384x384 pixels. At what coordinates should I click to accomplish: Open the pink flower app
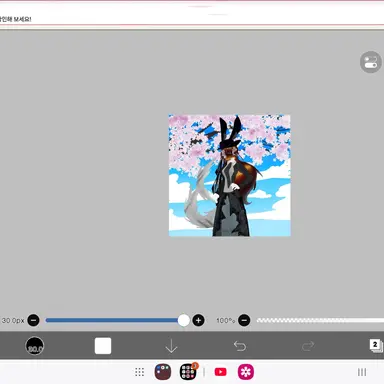point(246,372)
